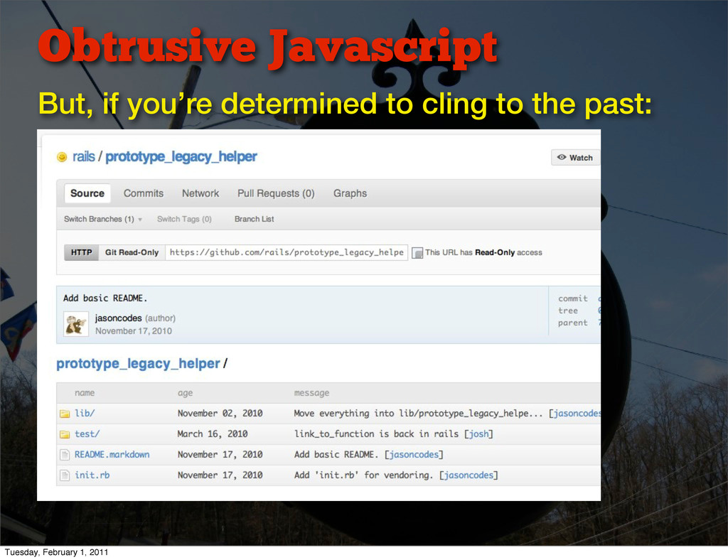This screenshot has height=560, width=728.
Task: Open the prototype_legacy_helper repository title link
Action: tap(181, 157)
